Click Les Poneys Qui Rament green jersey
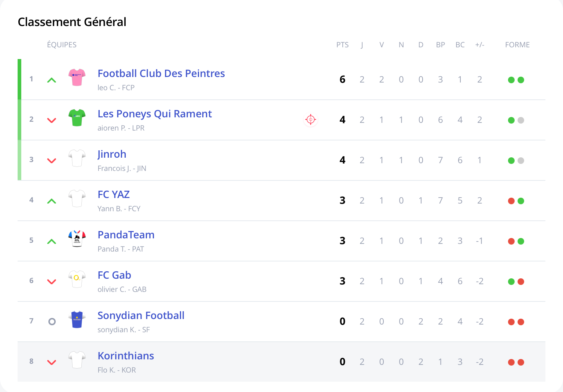The image size is (563, 392). click(x=77, y=118)
